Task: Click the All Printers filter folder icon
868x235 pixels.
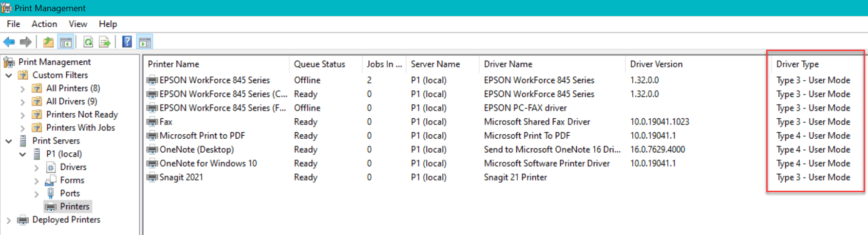Action: coord(37,88)
